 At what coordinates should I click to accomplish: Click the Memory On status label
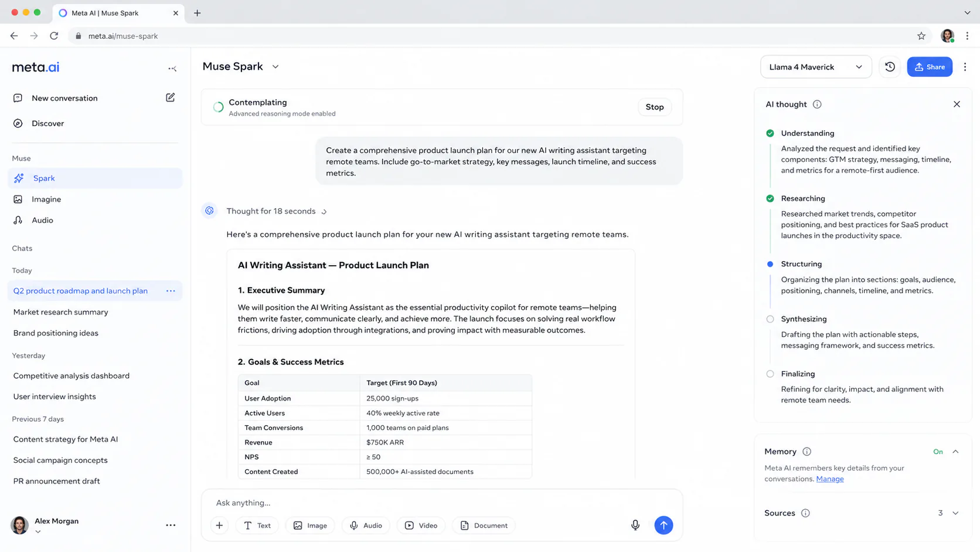(938, 452)
